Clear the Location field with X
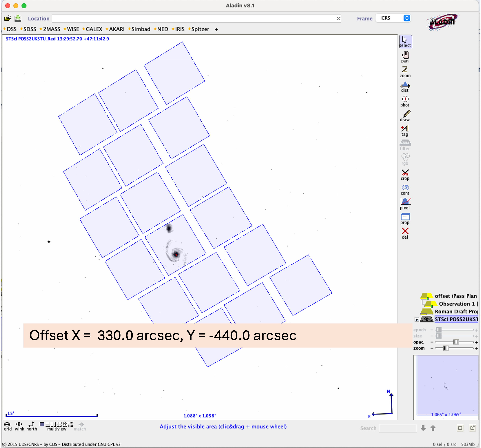The image size is (481, 448). click(338, 19)
